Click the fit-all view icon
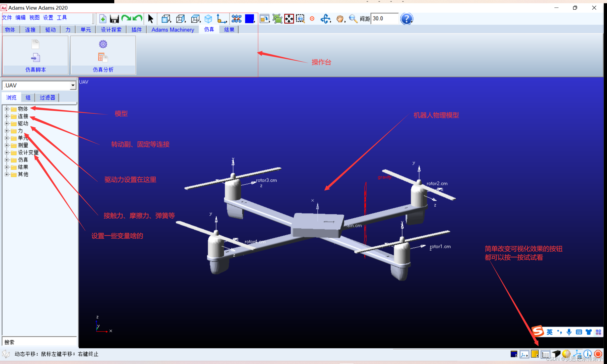 pyautogui.click(x=289, y=19)
